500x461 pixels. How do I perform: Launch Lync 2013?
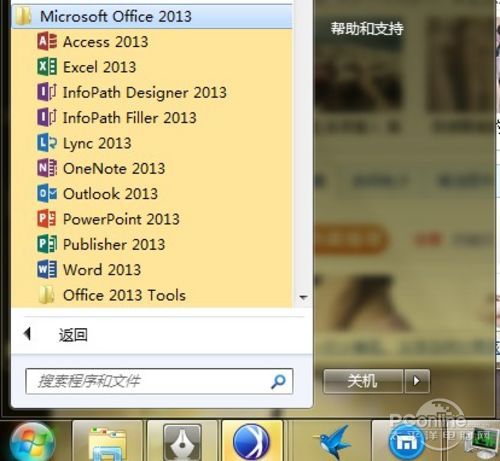(152, 143)
